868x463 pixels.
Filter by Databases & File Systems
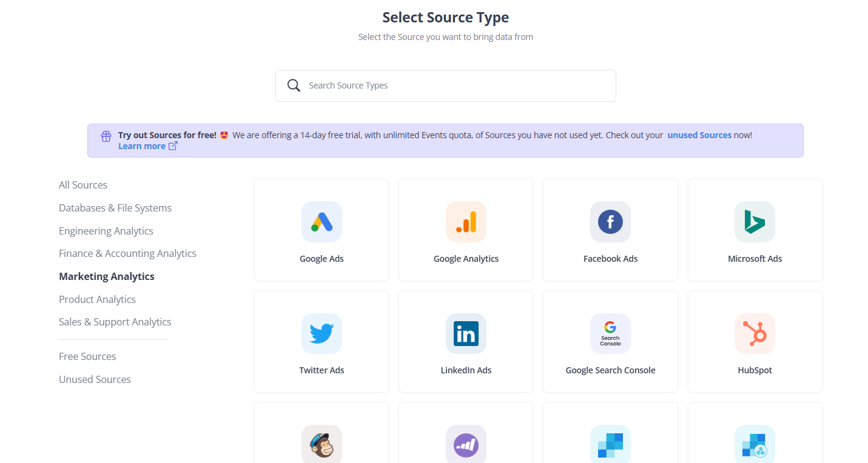coord(115,208)
